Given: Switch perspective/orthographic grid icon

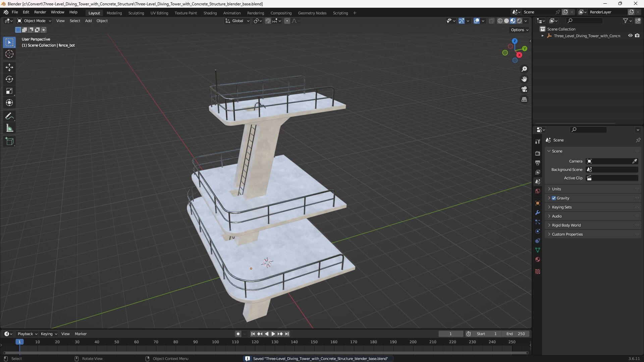Looking at the screenshot, I should (524, 100).
